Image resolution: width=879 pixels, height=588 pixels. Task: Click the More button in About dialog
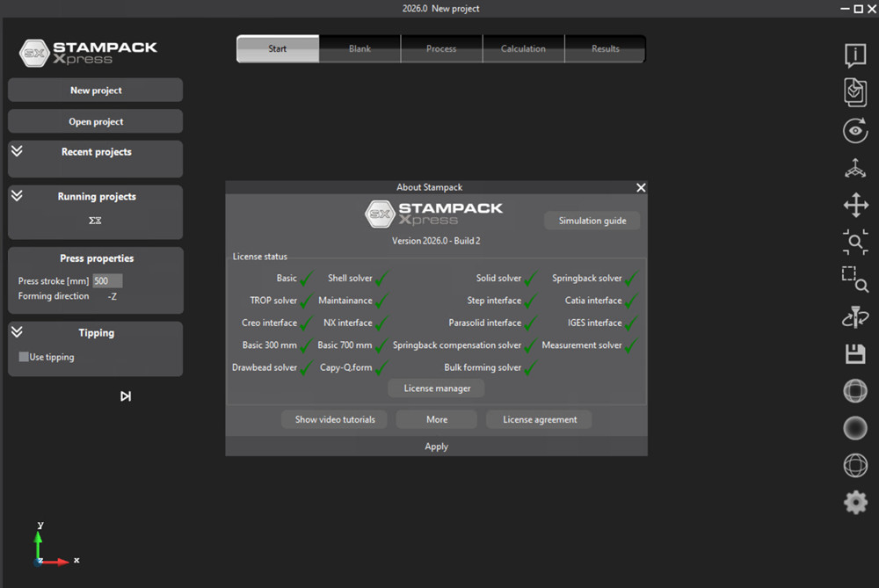(437, 419)
